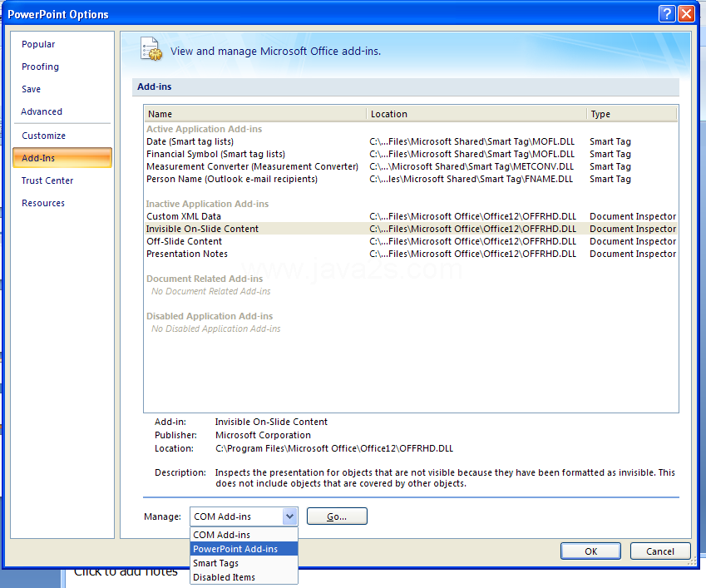Viewport: 706px width, 588px height.
Task: Choose Disabled Items from the dropdown list
Action: [244, 577]
